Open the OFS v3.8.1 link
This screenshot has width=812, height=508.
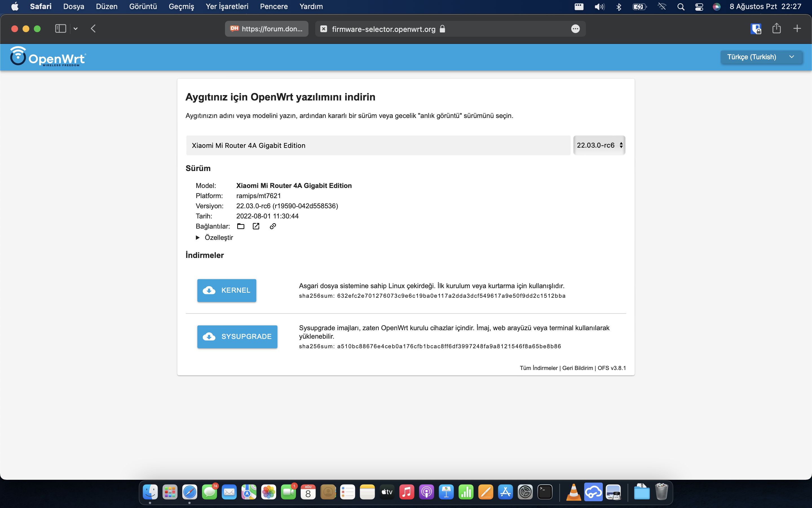(x=612, y=368)
